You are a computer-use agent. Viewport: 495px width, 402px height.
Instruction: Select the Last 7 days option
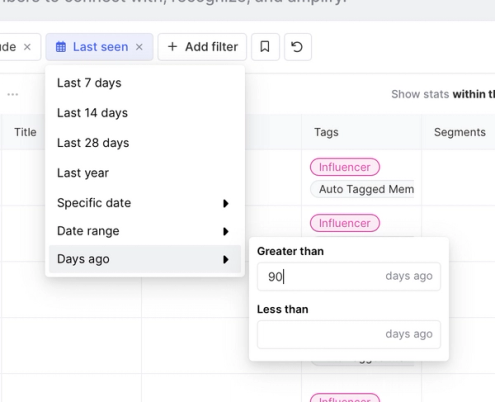pos(145,83)
